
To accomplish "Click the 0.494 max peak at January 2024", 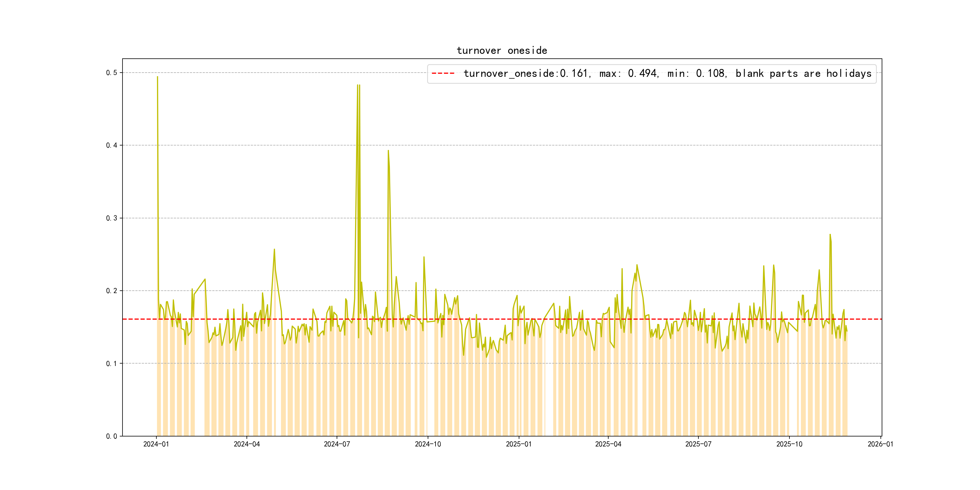I will tap(158, 77).
